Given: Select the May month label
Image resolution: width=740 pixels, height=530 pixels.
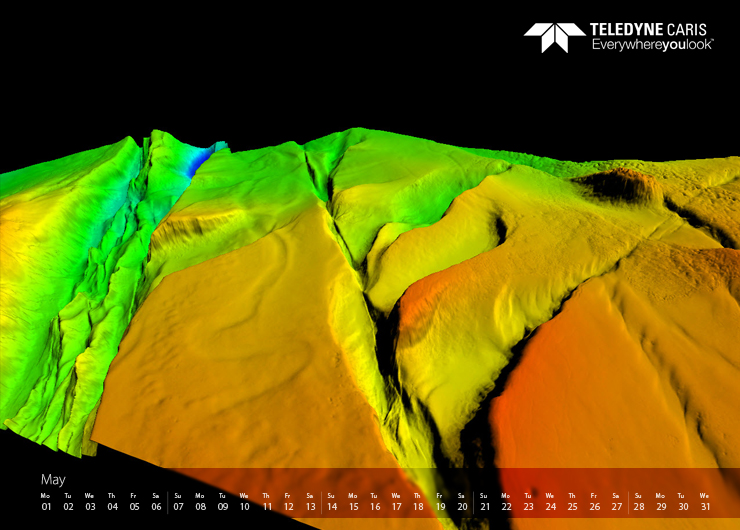Looking at the screenshot, I should (x=53, y=480).
